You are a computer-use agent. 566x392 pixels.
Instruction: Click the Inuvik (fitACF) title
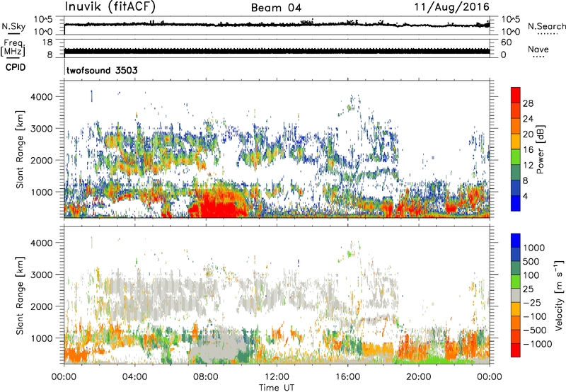tap(110, 6)
